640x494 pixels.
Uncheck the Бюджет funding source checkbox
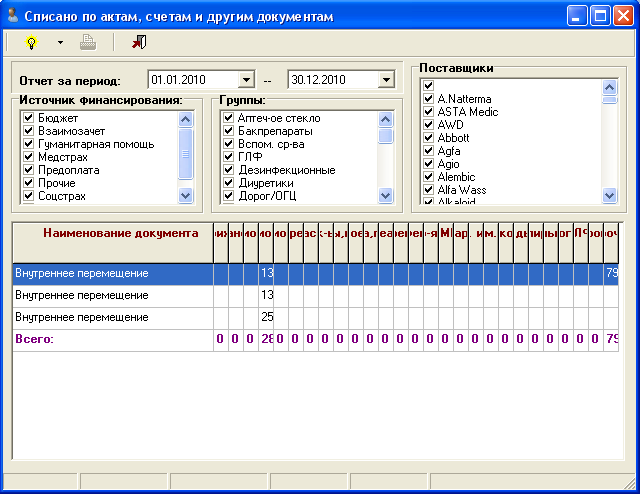pos(29,118)
